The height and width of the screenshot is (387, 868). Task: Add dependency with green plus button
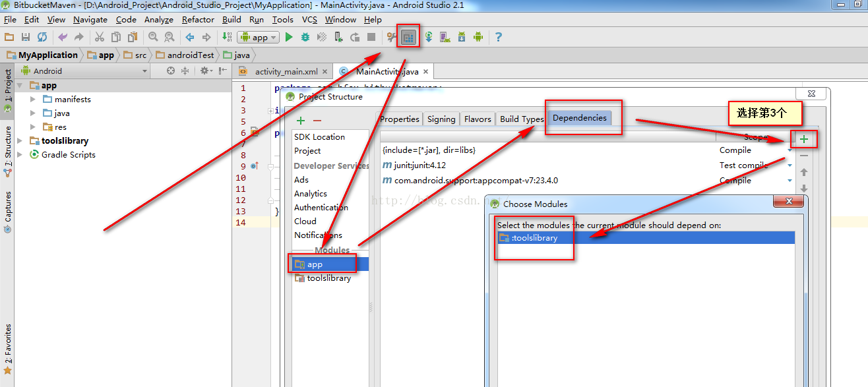[x=804, y=139]
